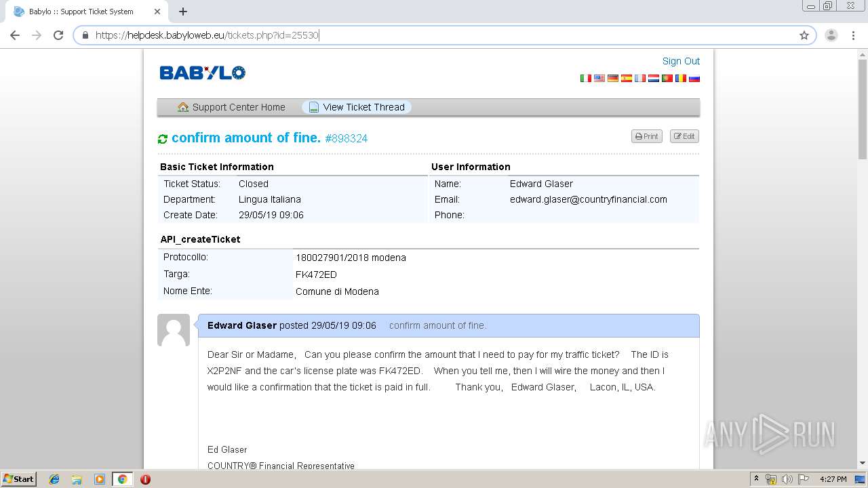Click the show desktop button
This screenshot has height=488, width=868.
coord(860,479)
